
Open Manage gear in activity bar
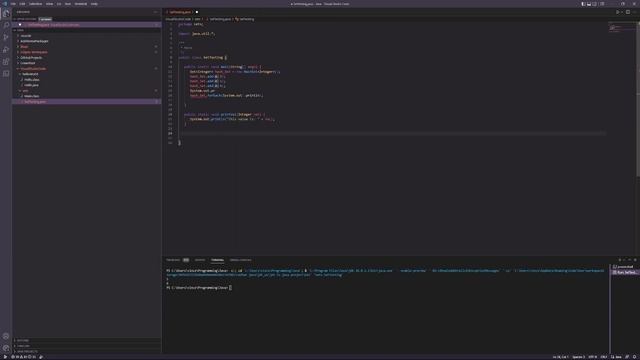(6, 348)
